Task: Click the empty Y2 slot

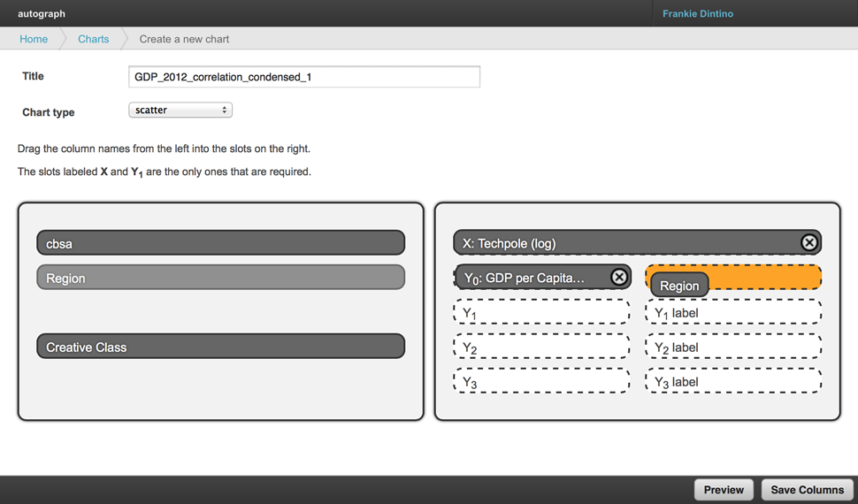Action: tap(541, 347)
